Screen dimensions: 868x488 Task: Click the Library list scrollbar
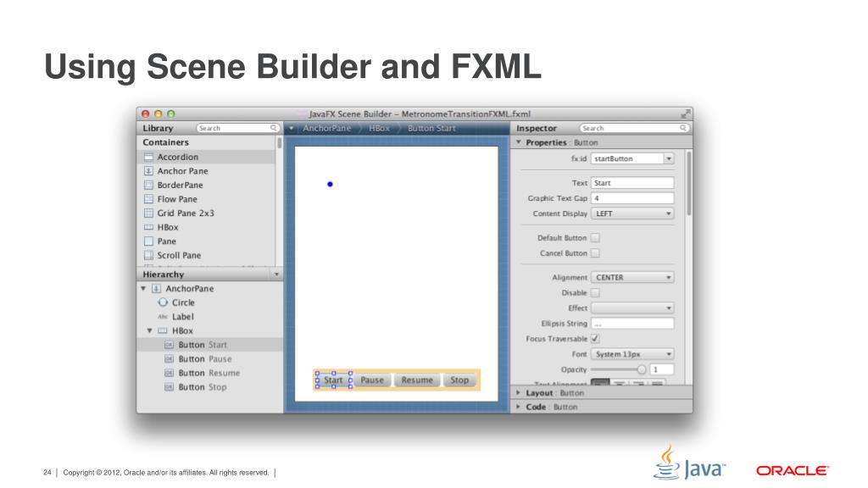click(x=280, y=142)
